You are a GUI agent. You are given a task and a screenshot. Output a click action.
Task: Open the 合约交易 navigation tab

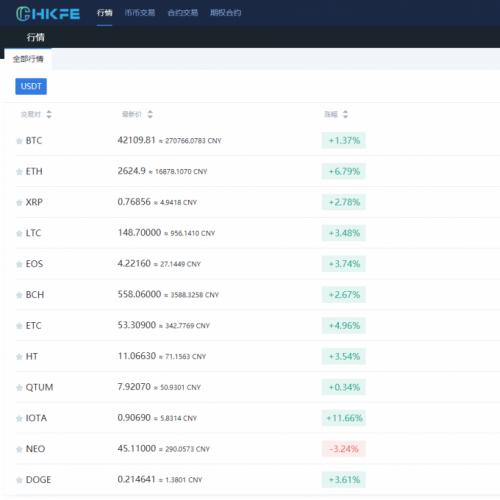coord(183,13)
